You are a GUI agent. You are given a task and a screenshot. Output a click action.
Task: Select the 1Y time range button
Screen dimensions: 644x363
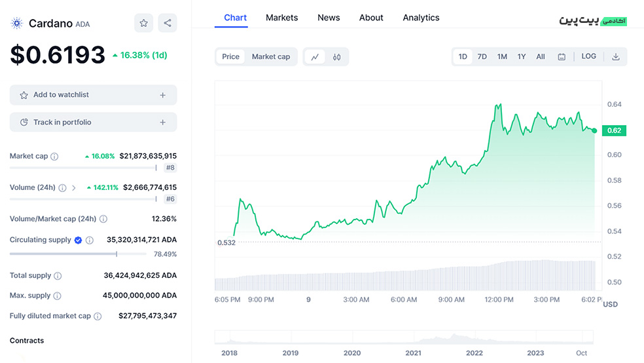tap(522, 57)
